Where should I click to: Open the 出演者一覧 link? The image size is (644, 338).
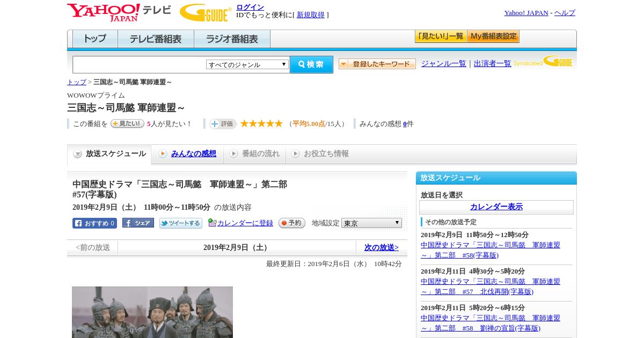coord(493,63)
